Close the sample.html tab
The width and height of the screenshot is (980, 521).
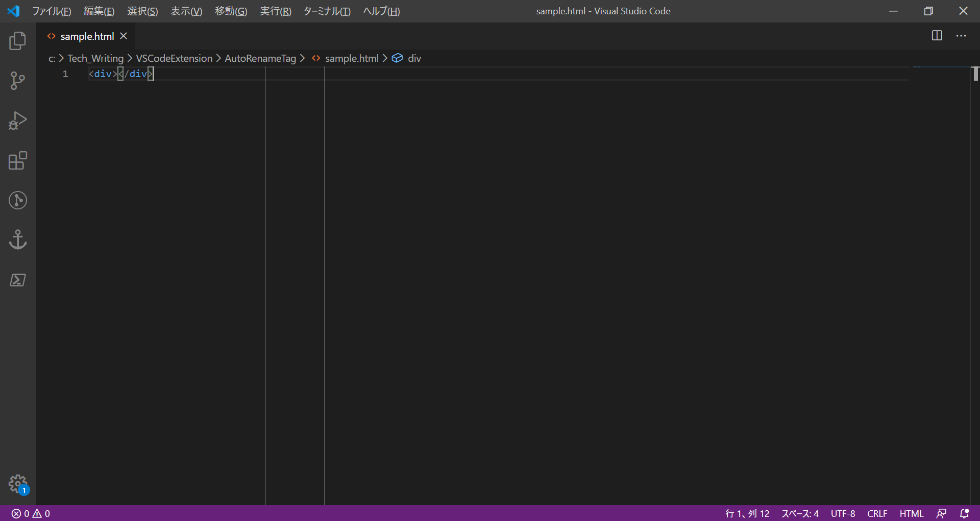pos(124,36)
